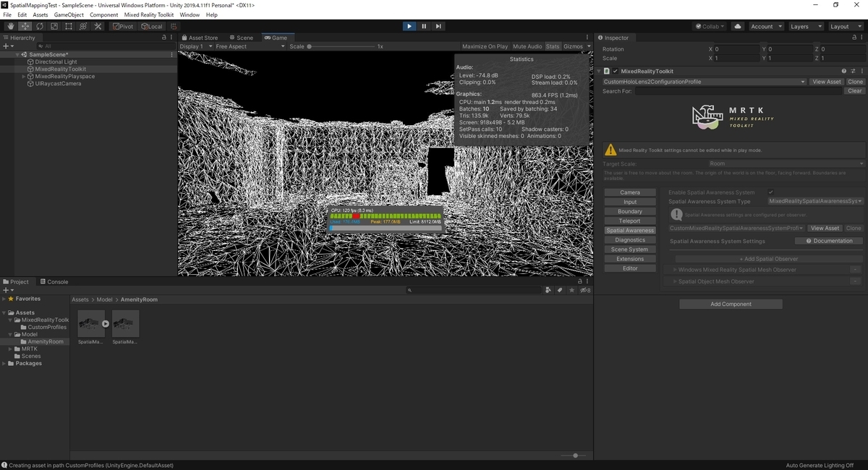Open Hierarchy panel options menu

172,38
